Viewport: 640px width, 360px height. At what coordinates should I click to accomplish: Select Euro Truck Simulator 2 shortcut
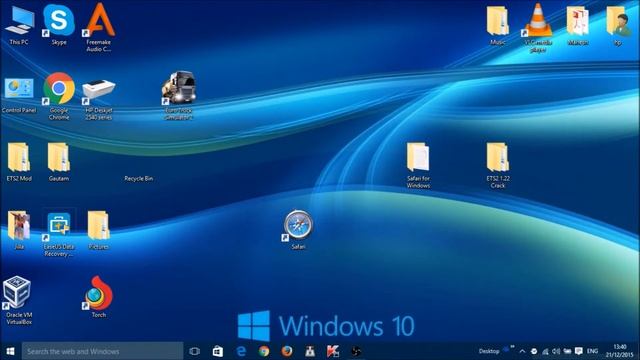point(179,96)
